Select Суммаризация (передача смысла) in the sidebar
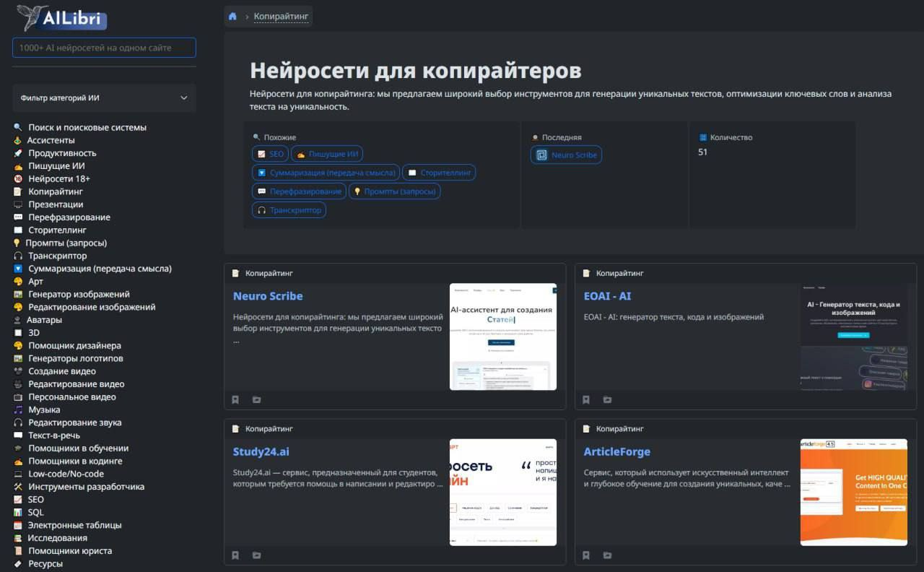 (100, 269)
